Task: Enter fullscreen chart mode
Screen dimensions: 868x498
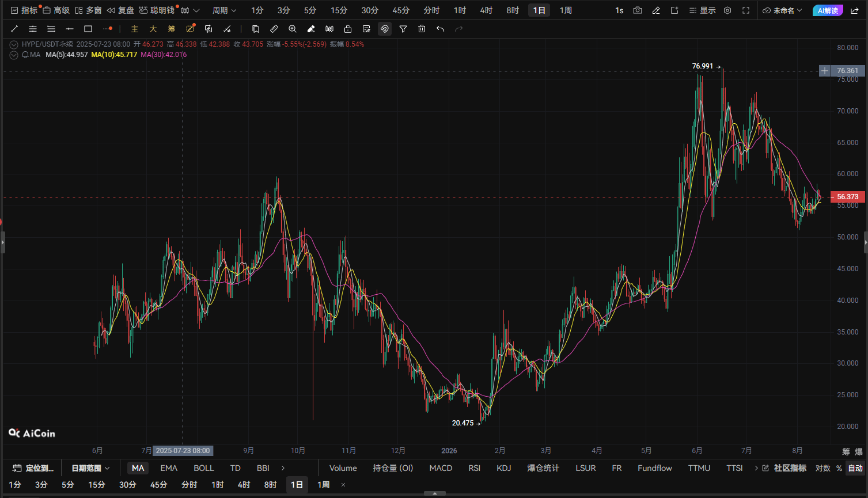Action: (x=746, y=10)
